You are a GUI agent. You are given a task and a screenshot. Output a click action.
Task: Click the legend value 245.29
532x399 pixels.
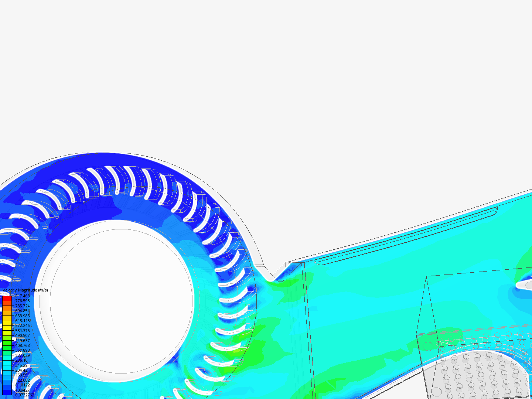21,365
